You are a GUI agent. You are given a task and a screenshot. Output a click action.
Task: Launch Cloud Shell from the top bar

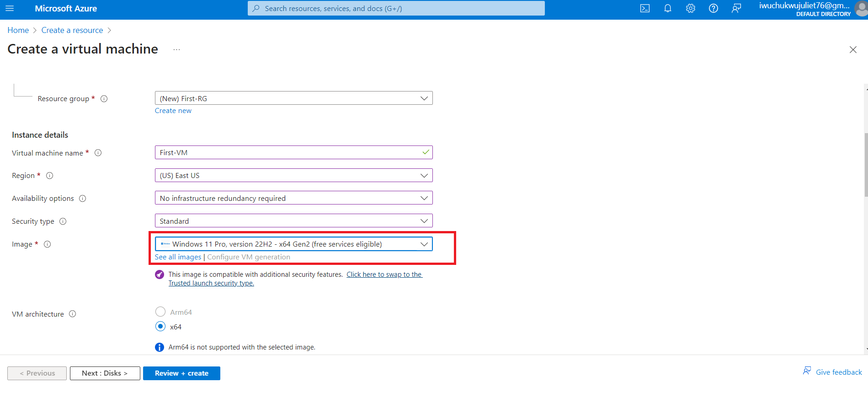645,8
